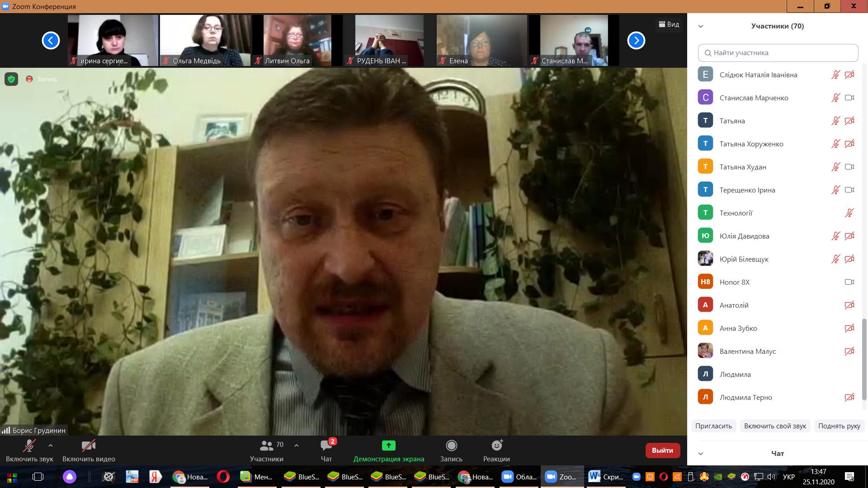The image size is (868, 488).
Task: Open the Participants panel icon
Action: 267,446
